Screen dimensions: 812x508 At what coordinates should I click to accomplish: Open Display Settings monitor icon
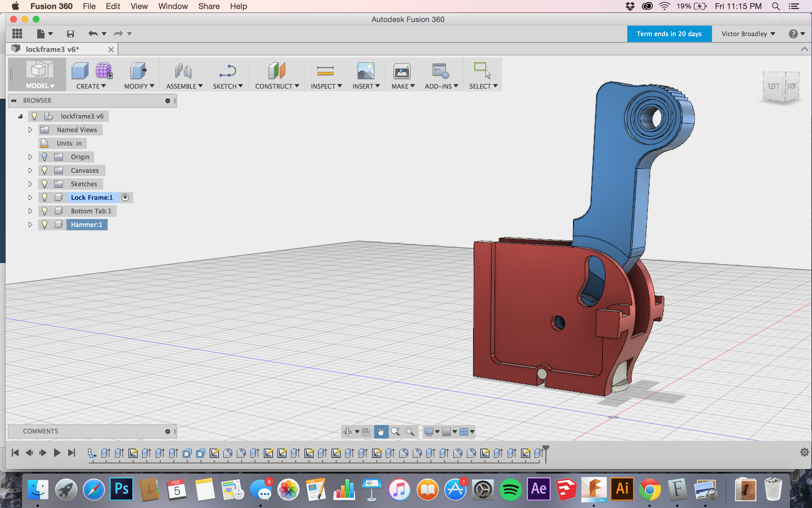429,432
